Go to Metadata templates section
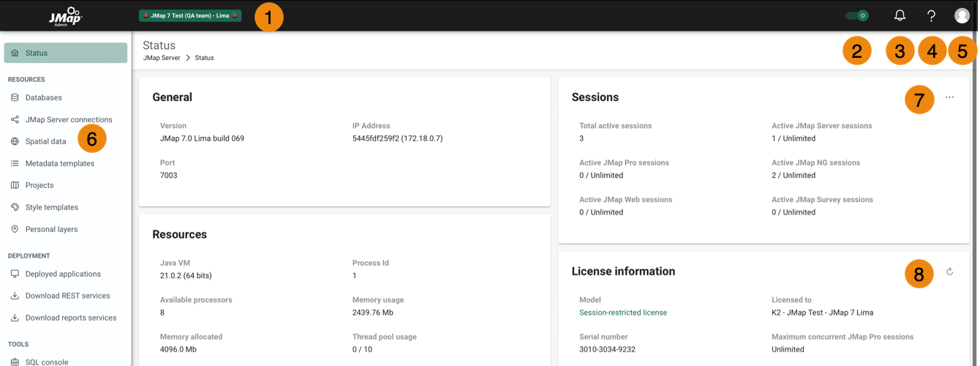This screenshot has height=366, width=980. point(59,163)
